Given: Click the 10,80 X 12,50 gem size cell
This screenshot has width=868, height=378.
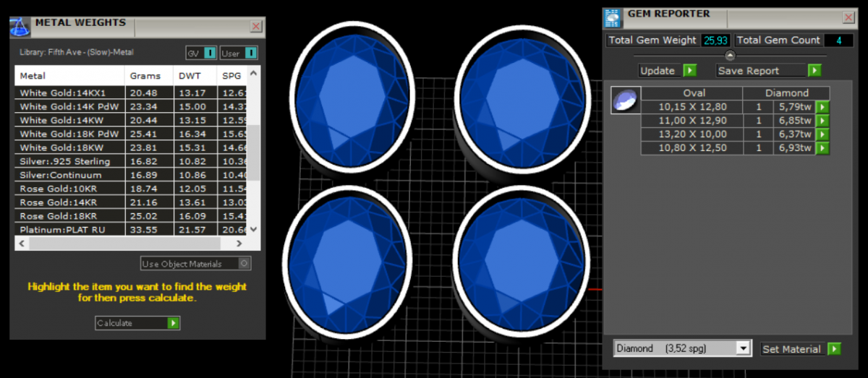Looking at the screenshot, I should pos(692,148).
